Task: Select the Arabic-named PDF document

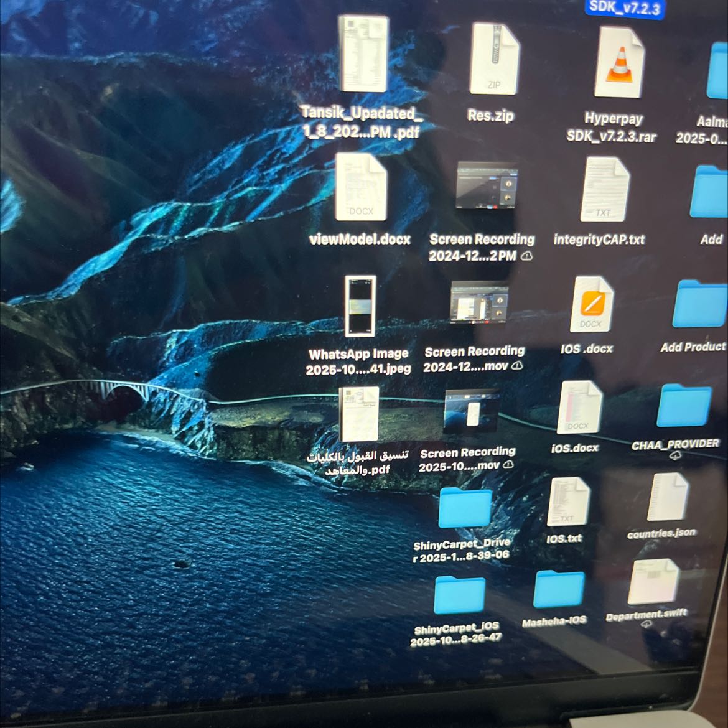Action: 359,415
